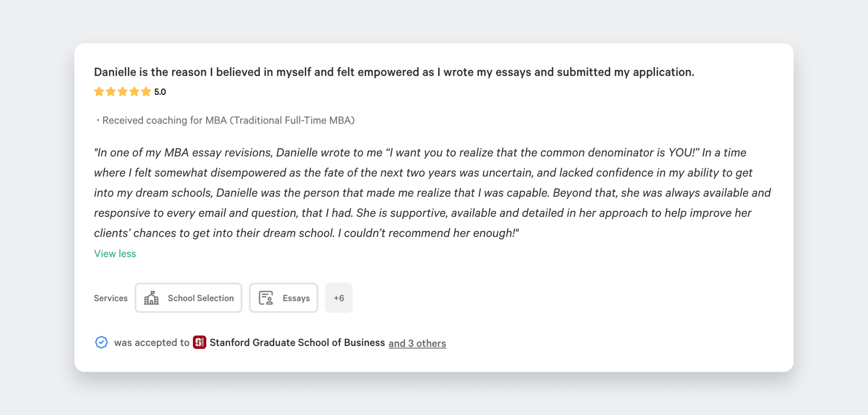This screenshot has height=415, width=868.
Task: Expand the +6 more services chip
Action: pyautogui.click(x=339, y=298)
